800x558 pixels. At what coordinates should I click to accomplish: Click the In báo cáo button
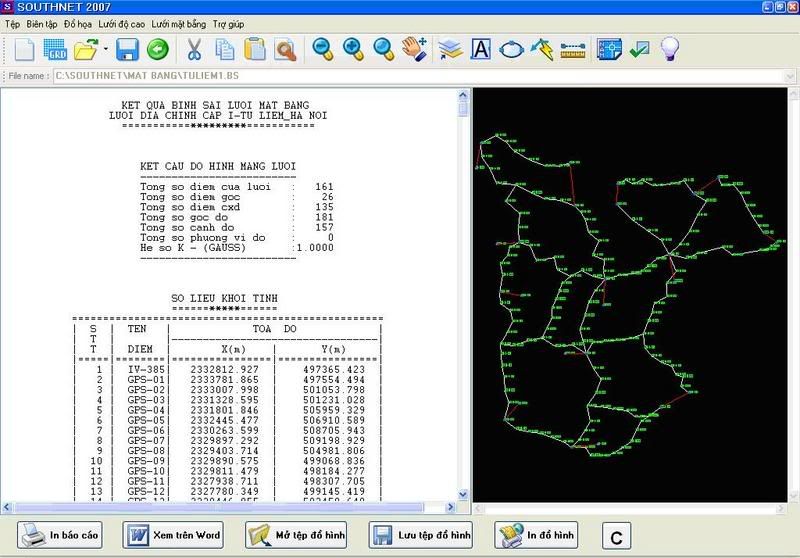[60, 535]
